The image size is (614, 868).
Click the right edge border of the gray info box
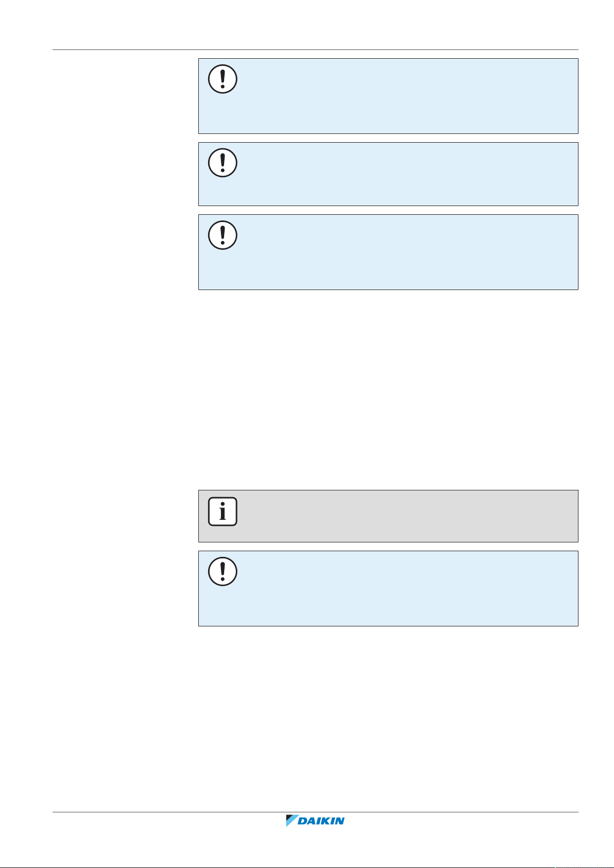tap(578, 516)
